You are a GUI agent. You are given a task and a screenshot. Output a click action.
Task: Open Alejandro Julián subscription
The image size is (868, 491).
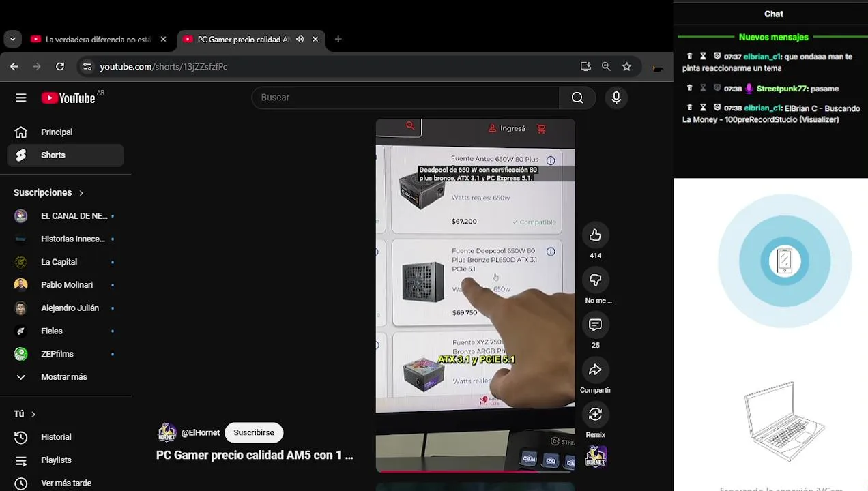tap(66, 308)
